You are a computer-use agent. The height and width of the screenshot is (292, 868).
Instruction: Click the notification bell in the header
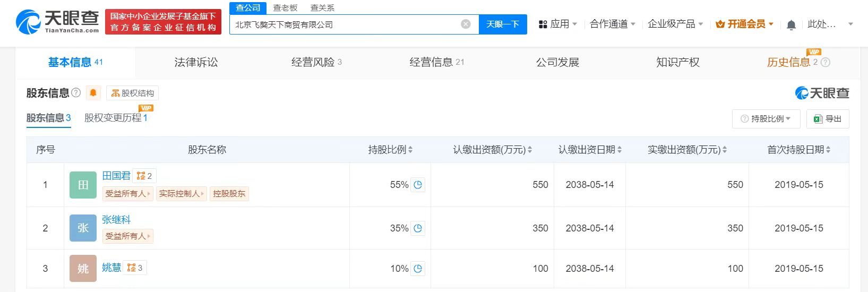click(791, 24)
